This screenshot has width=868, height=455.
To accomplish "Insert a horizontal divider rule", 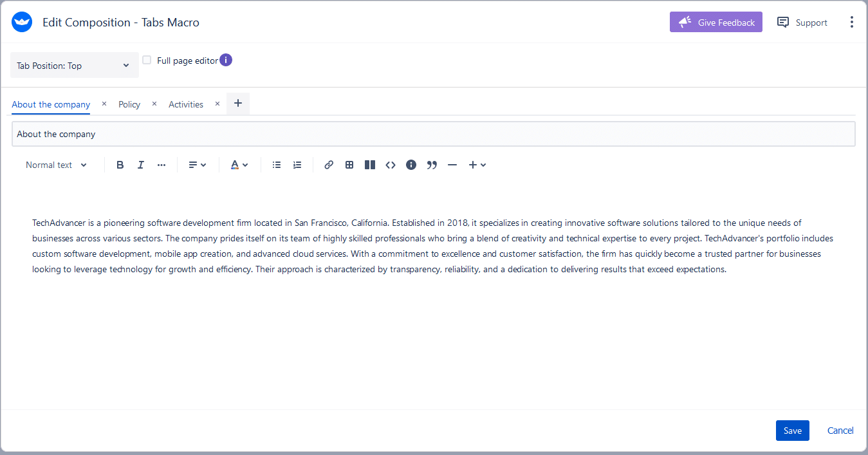I will [452, 165].
